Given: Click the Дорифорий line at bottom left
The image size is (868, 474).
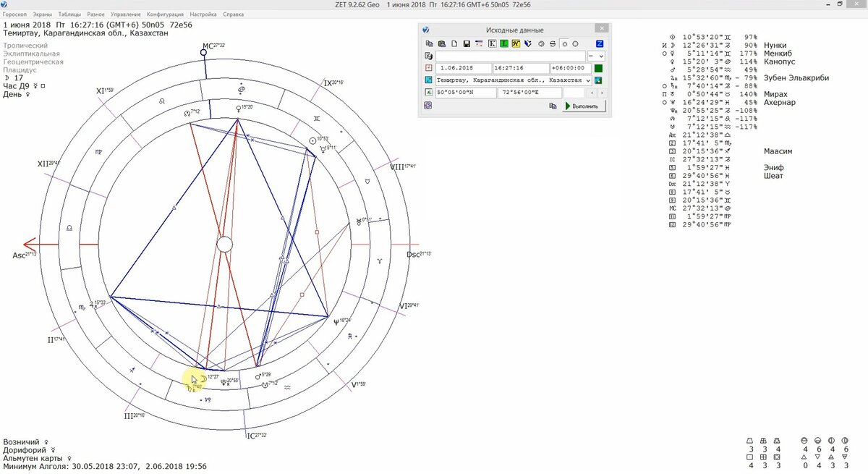Looking at the screenshot, I should (x=29, y=449).
